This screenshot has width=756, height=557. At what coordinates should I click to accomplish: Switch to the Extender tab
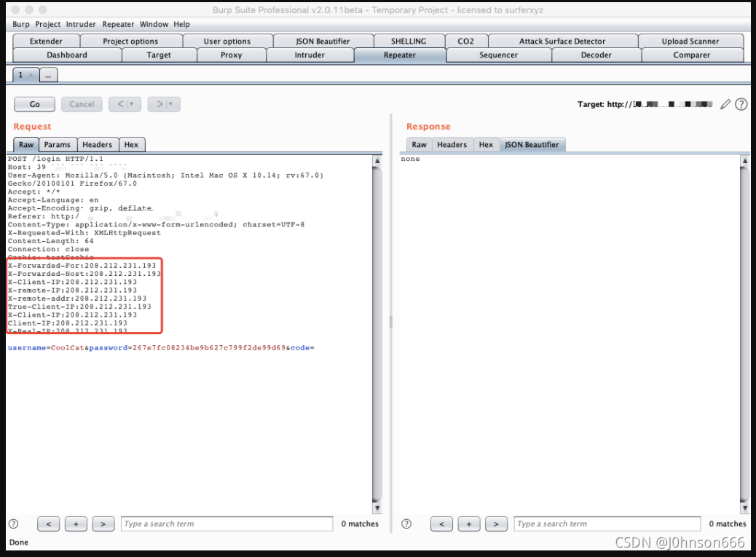coord(47,41)
